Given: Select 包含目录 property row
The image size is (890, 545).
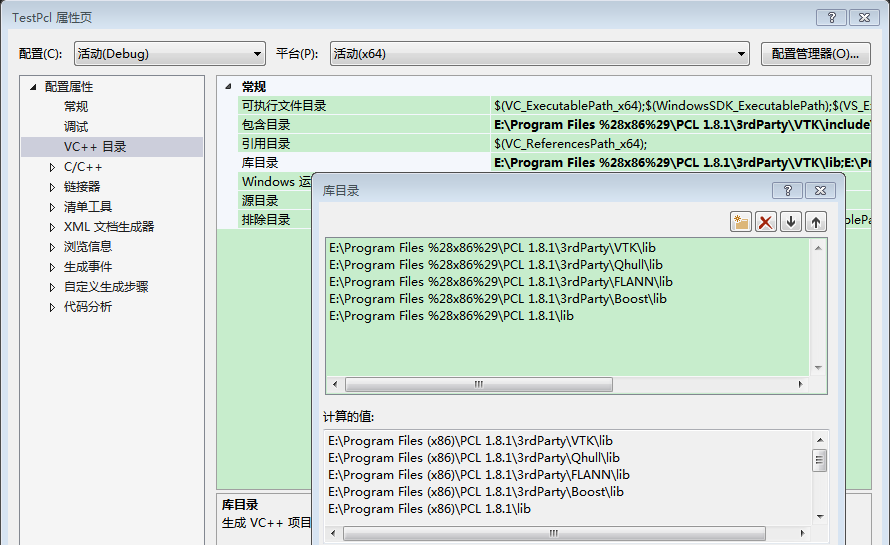Looking at the screenshot, I should click(x=364, y=124).
